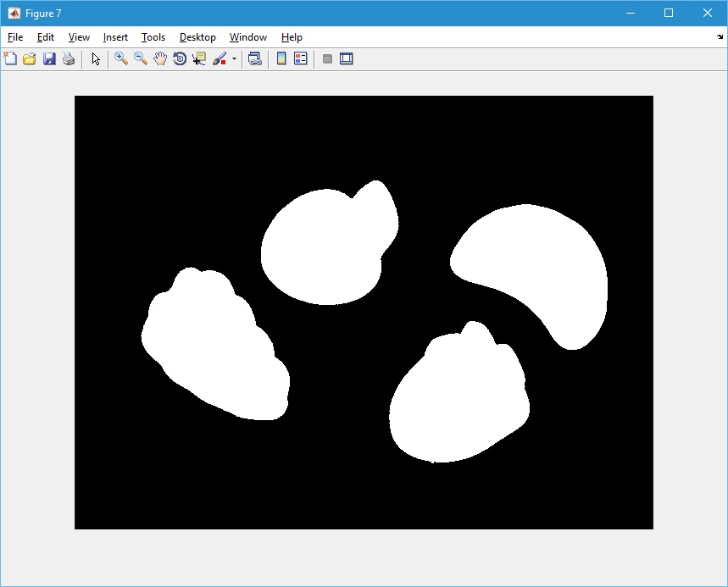Open a file with the folder icon
Viewport: 728px width, 587px height.
click(x=30, y=59)
